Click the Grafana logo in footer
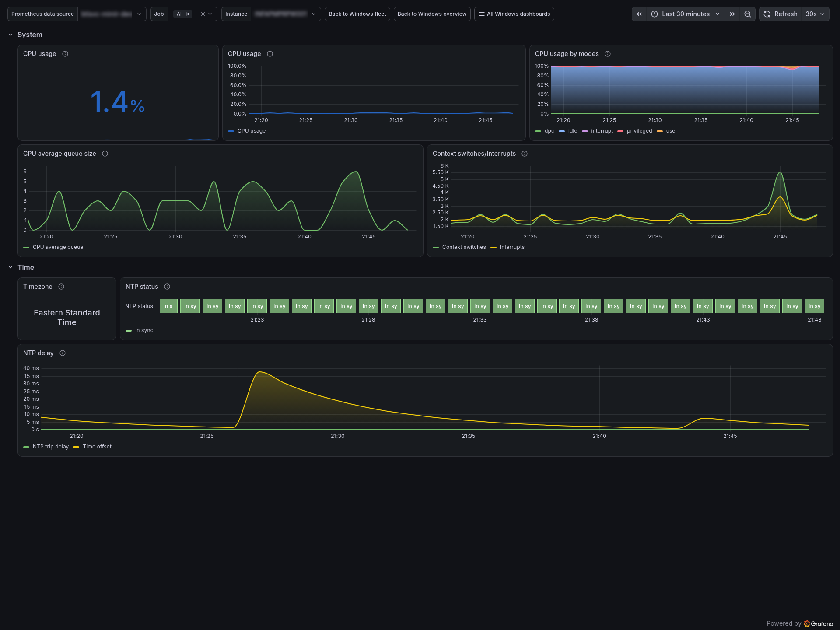The image size is (840, 630). tap(818, 623)
